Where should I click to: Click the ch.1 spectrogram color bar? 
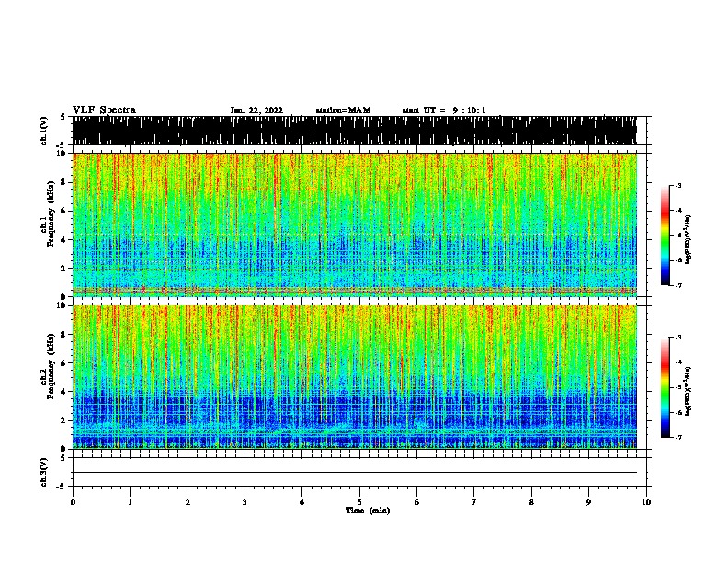665,236
